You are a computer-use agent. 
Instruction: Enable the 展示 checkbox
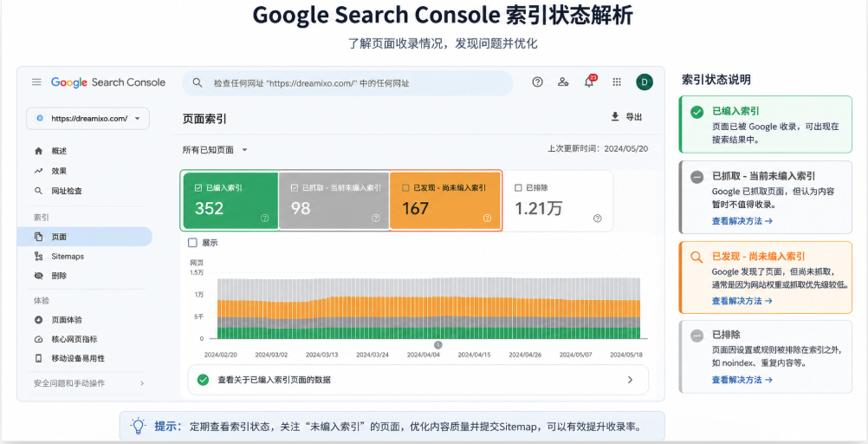tap(192, 243)
